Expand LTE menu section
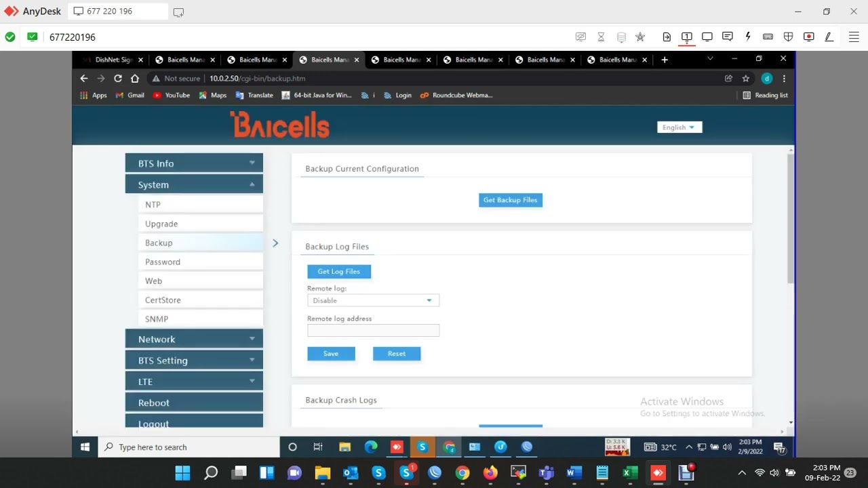This screenshot has width=868, height=488. (x=194, y=381)
